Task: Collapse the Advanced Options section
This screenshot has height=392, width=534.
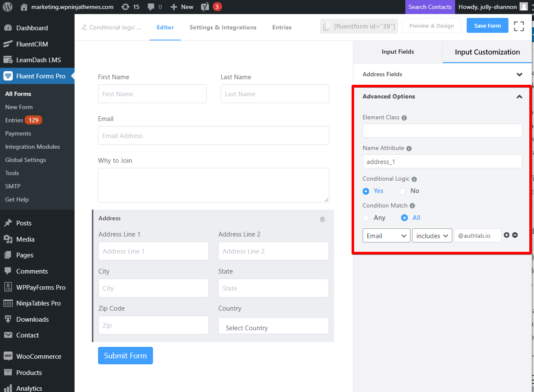Action: pyautogui.click(x=519, y=97)
